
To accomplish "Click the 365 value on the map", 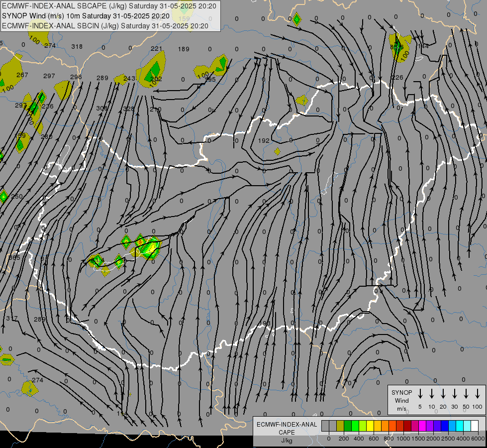I will click(x=14, y=258).
